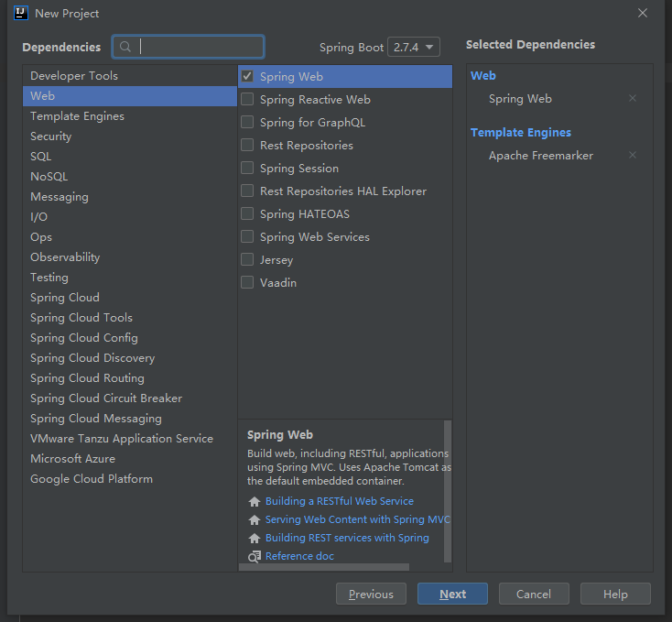Select the NoSQL category
This screenshot has width=672, height=622.
(x=130, y=177)
